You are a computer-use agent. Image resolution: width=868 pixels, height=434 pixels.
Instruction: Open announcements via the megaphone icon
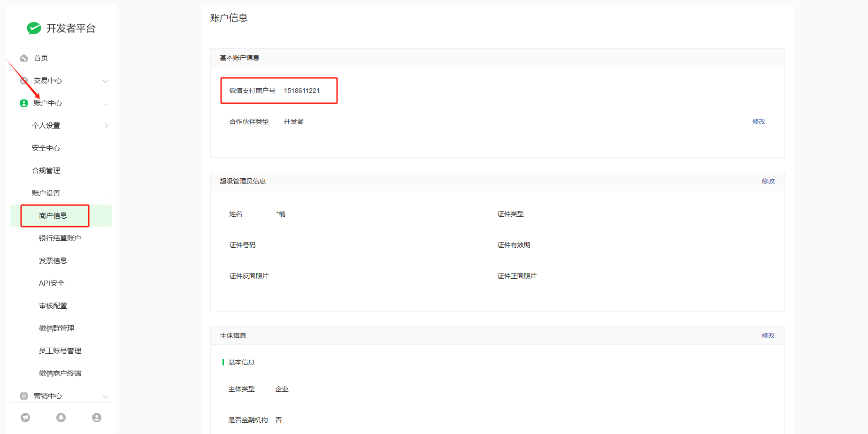click(25, 418)
